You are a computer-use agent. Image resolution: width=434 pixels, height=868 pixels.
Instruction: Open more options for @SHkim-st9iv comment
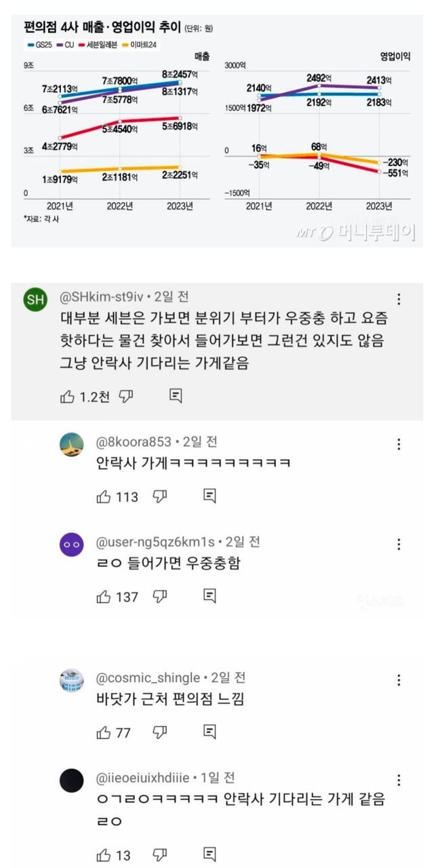click(x=399, y=299)
